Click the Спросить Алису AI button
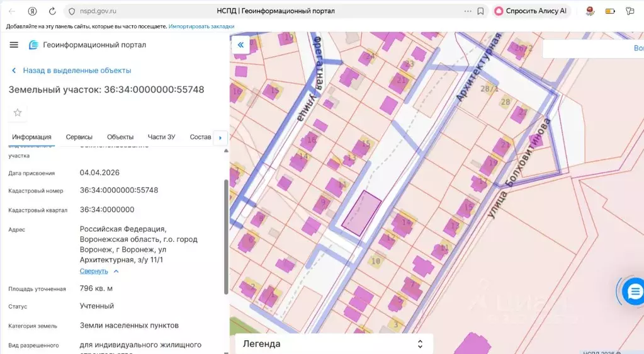Screen dimensions: 644x354 531,11
